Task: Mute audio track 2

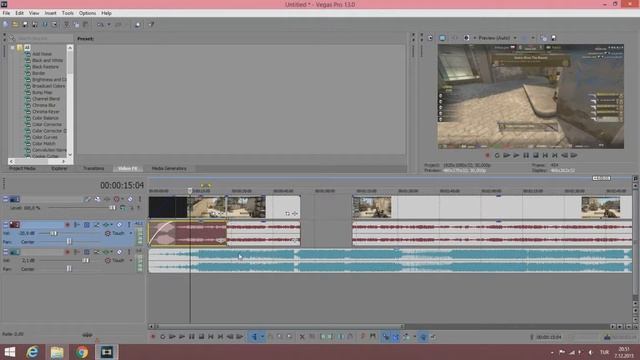Action: click(119, 225)
